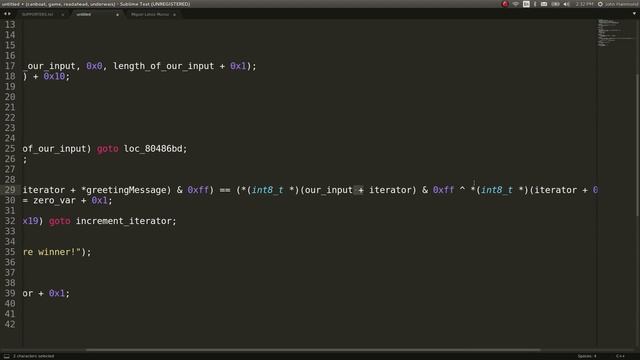This screenshot has height=360, width=640.
Task: Toggle the side bar panel switcher icon
Action: pyautogui.click(x=7, y=356)
